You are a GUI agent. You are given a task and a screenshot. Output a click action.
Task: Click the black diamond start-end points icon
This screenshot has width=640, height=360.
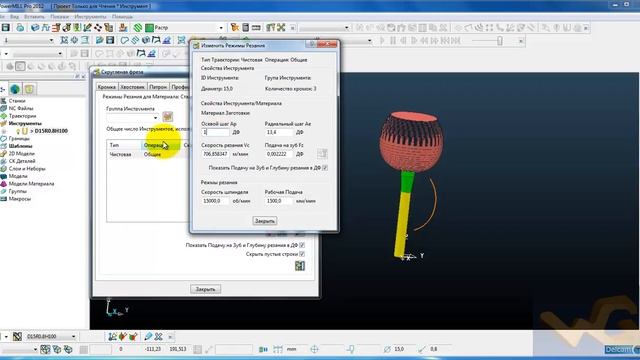(98, 27)
